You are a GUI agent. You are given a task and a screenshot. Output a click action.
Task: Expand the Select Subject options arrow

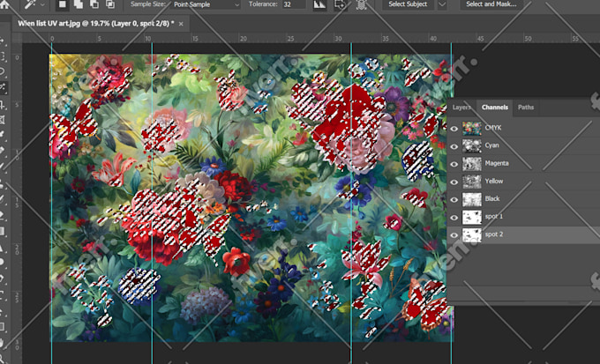[442, 4]
